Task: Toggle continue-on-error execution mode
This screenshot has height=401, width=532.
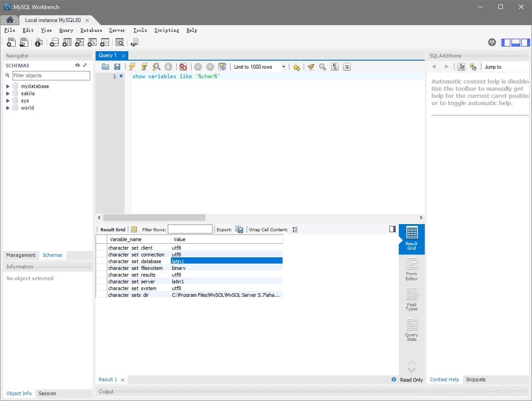Action: pos(183,67)
